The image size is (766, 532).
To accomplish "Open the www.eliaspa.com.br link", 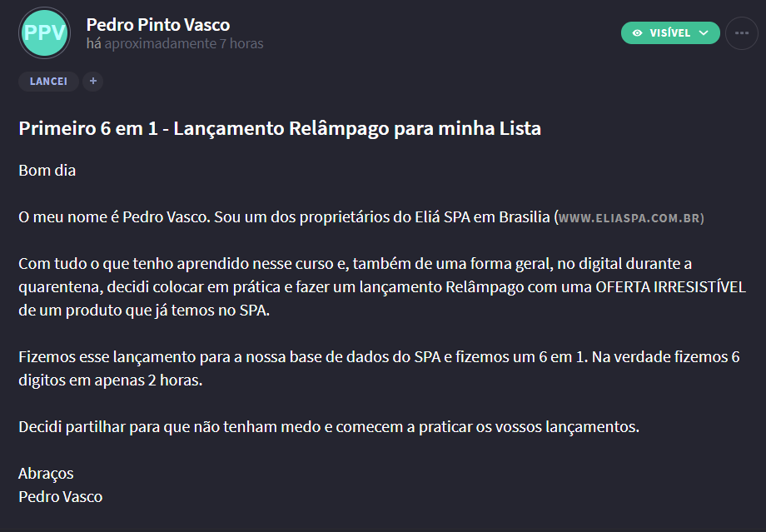I will pos(631,218).
